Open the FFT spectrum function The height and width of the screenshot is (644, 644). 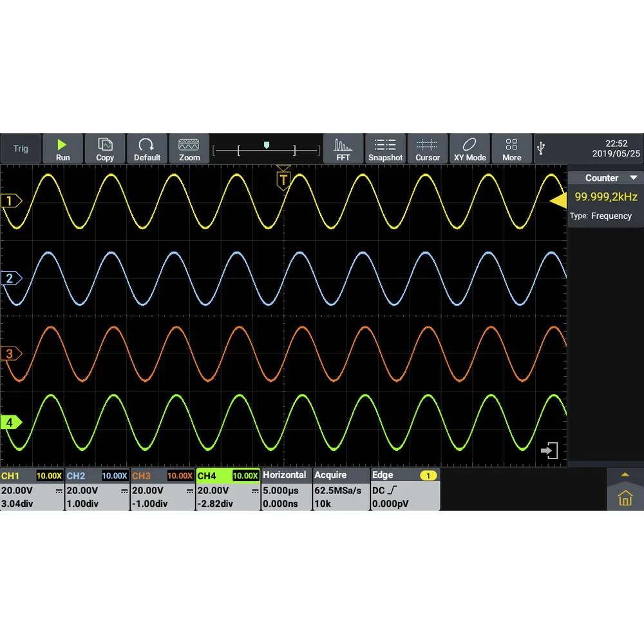click(x=343, y=149)
